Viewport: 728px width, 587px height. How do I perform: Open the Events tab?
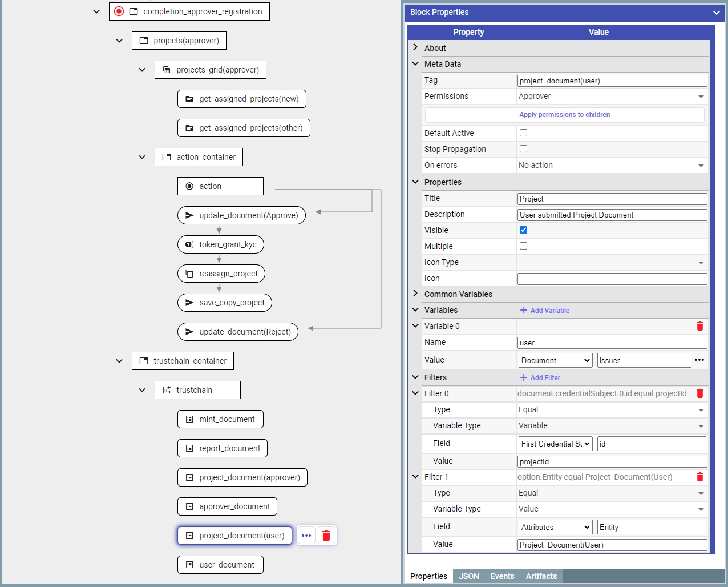[x=502, y=576]
